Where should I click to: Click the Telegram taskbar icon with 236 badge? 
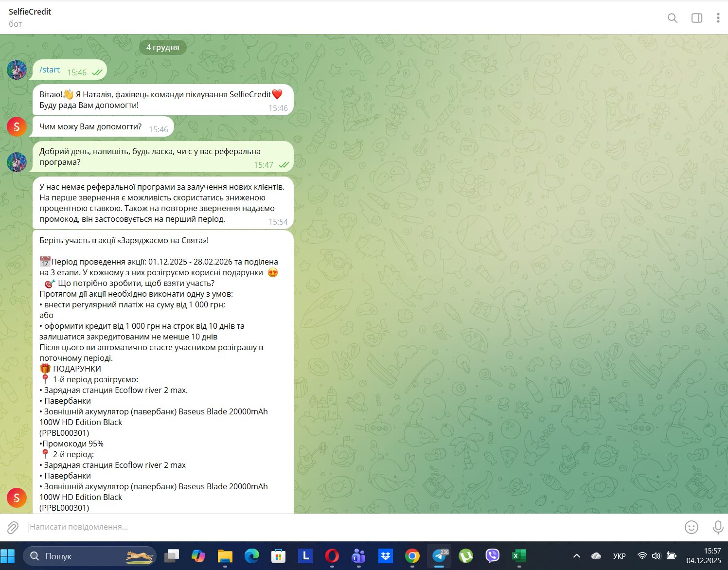coord(439,556)
